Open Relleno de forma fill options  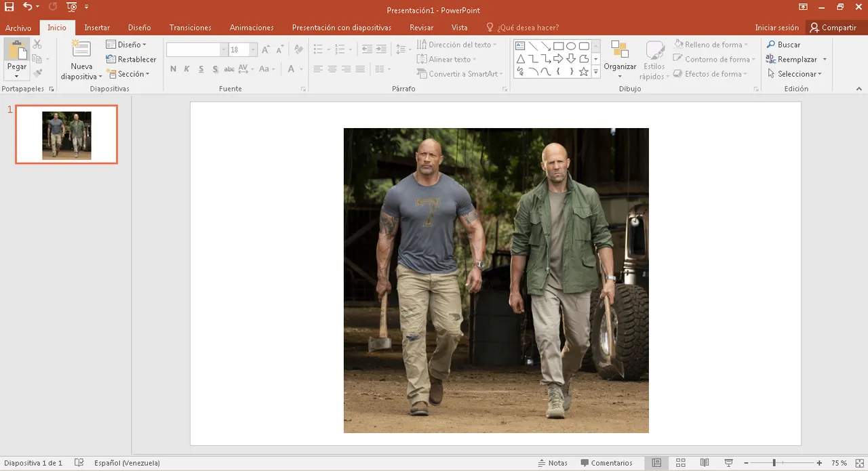[x=711, y=45]
